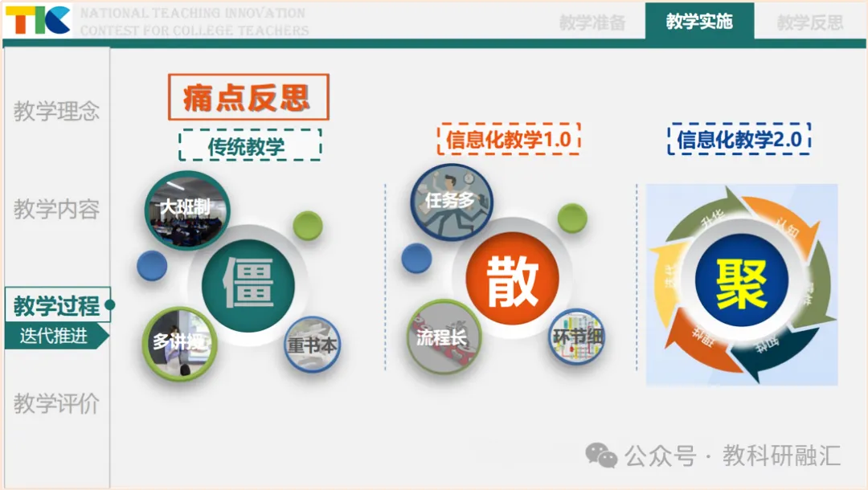Go to 教学内容 in the sidebar
The width and height of the screenshot is (868, 490).
tap(56, 209)
